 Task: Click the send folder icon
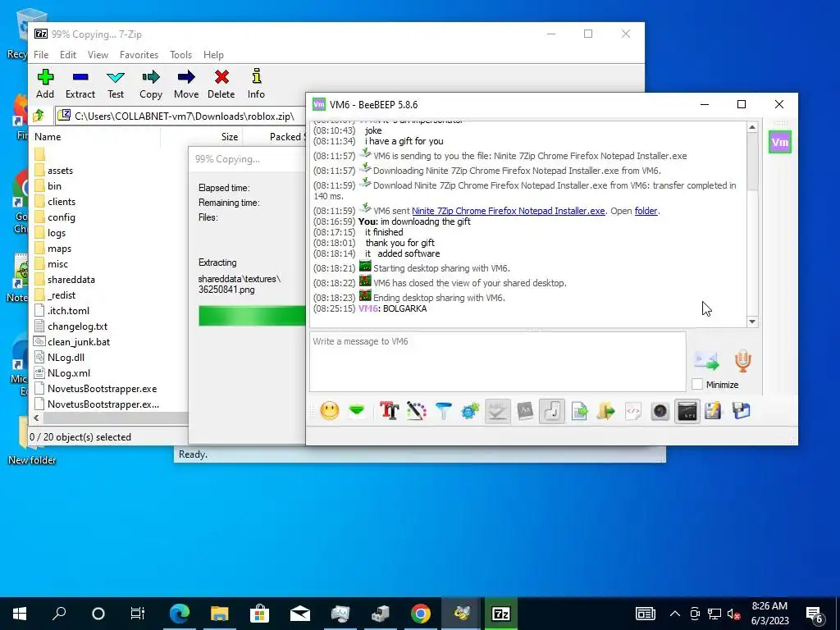[606, 411]
